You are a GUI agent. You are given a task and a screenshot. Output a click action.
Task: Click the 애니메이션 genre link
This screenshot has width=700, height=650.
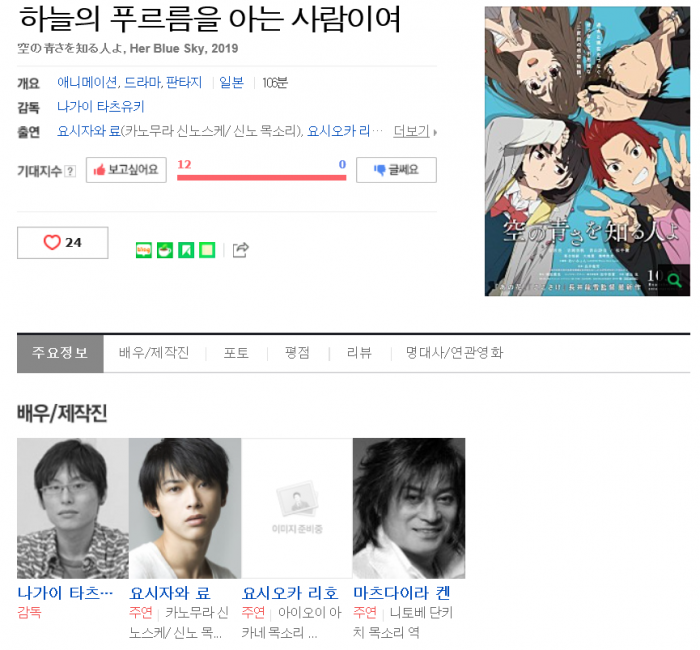coord(88,83)
